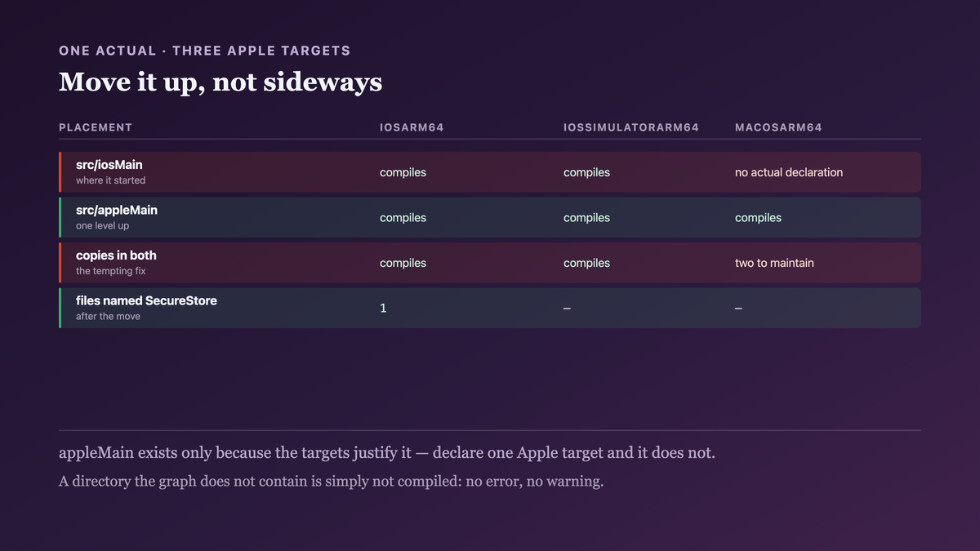Image resolution: width=980 pixels, height=551 pixels.
Task: Select the 'files named SecureStore' row label
Action: [x=146, y=300]
